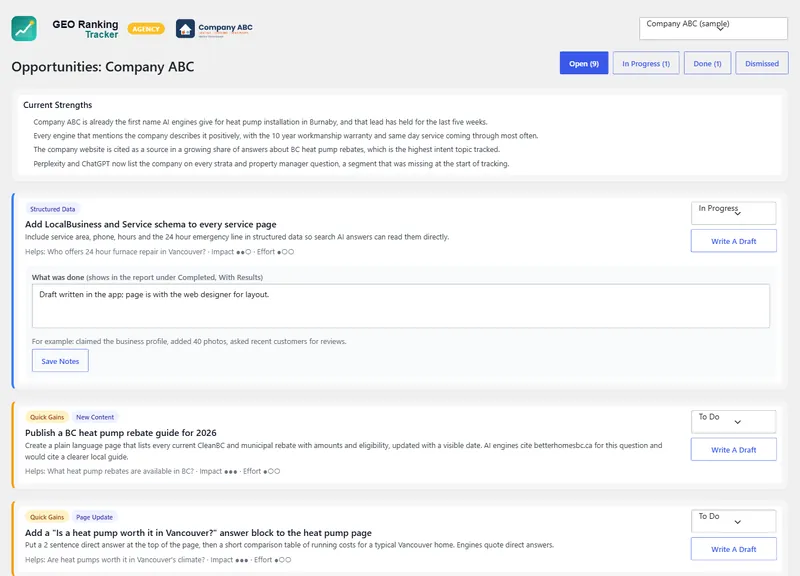This screenshot has width=800, height=576.
Task: Switch to the Done (1) tab
Action: 707,63
